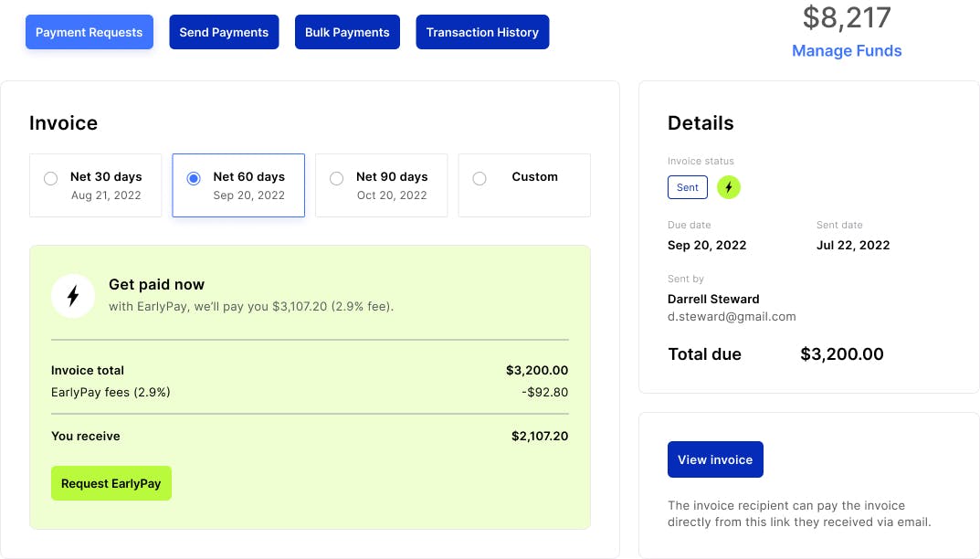Click the Get paid now heading

pyautogui.click(x=157, y=285)
